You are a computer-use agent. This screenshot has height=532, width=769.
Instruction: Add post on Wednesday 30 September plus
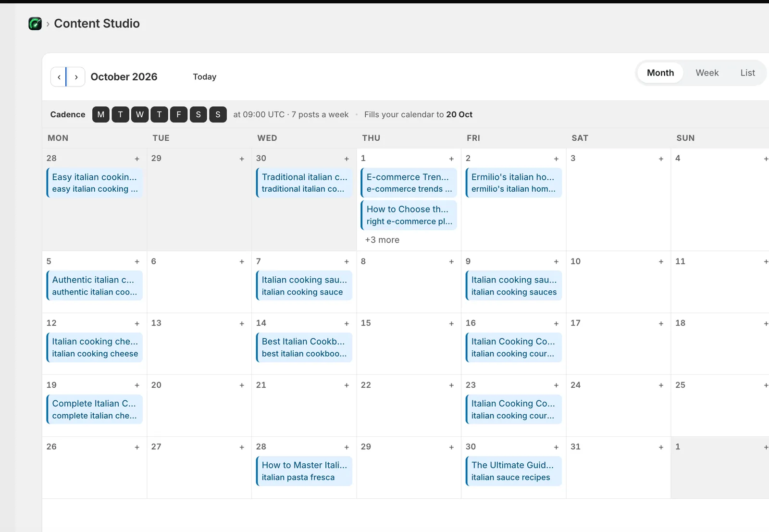347,159
